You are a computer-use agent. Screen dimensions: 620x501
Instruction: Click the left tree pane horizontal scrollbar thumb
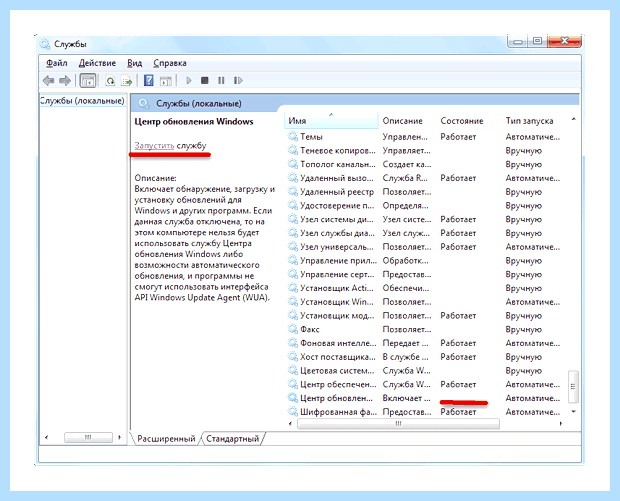[x=88, y=437]
